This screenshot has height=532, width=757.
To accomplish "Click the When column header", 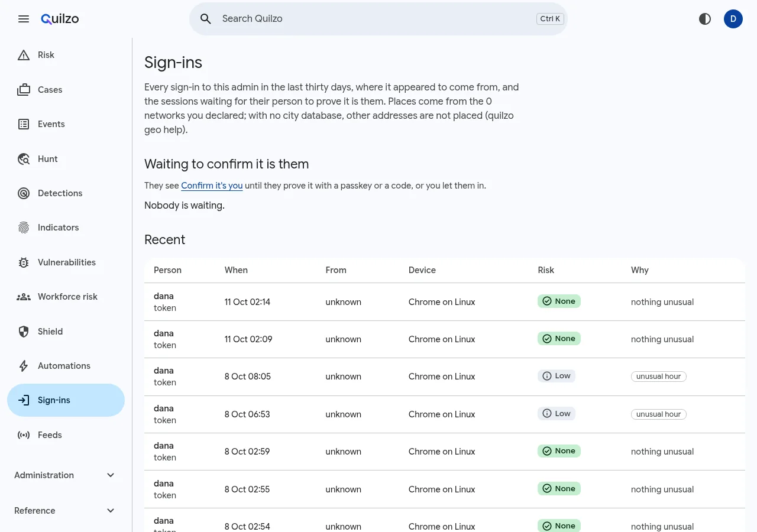I will tap(236, 270).
